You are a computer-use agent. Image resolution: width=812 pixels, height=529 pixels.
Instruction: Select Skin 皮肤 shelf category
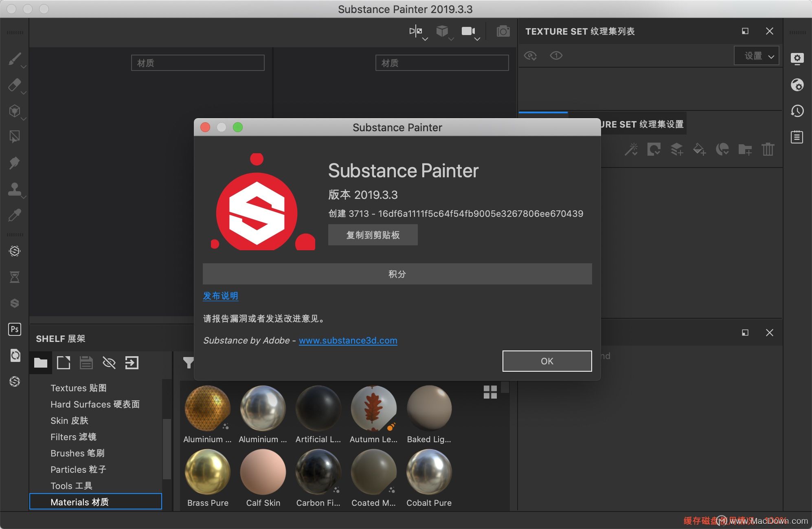click(x=70, y=421)
